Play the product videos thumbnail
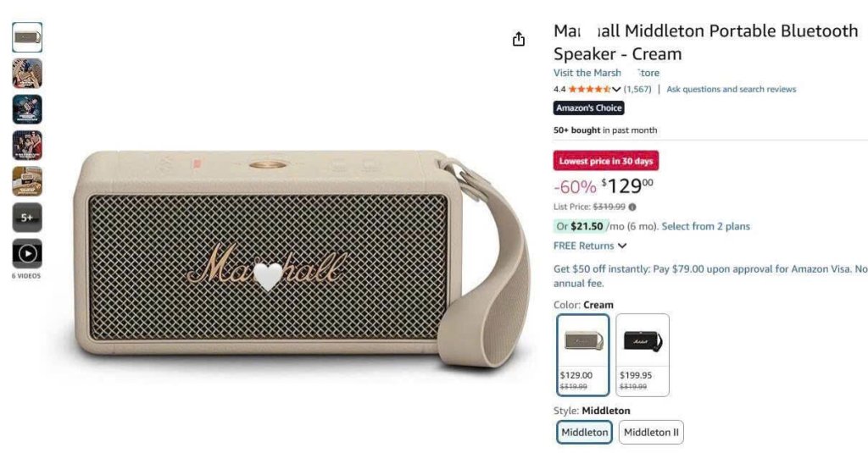The image size is (868, 453). [x=27, y=253]
